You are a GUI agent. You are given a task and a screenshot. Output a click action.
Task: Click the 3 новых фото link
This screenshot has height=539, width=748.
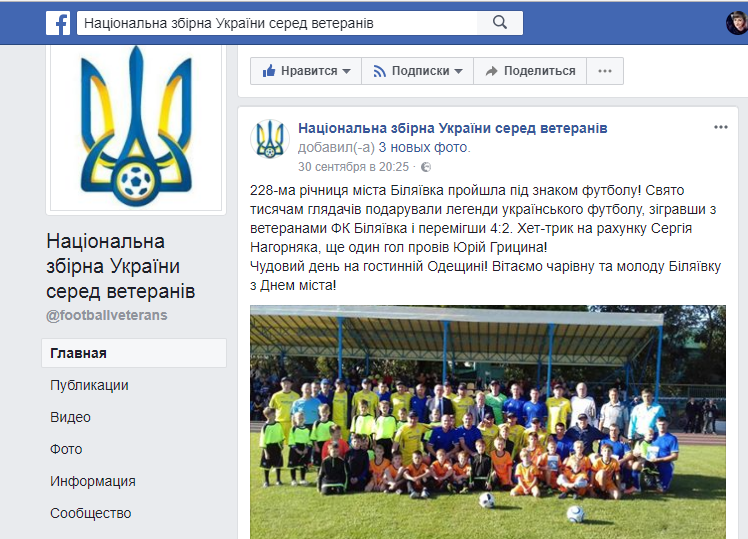click(x=424, y=147)
